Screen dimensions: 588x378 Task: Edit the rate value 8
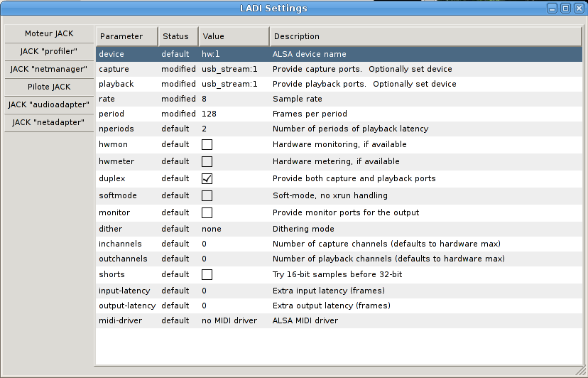204,99
